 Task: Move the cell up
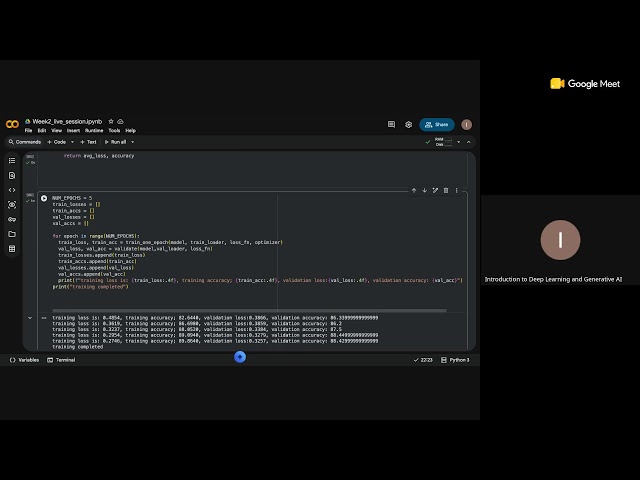coord(414,190)
